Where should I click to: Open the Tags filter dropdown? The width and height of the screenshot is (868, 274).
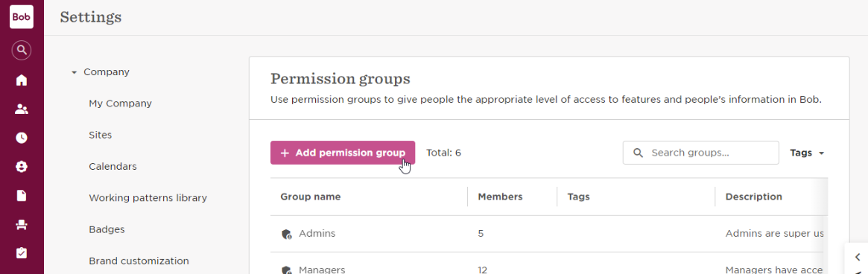pos(807,153)
